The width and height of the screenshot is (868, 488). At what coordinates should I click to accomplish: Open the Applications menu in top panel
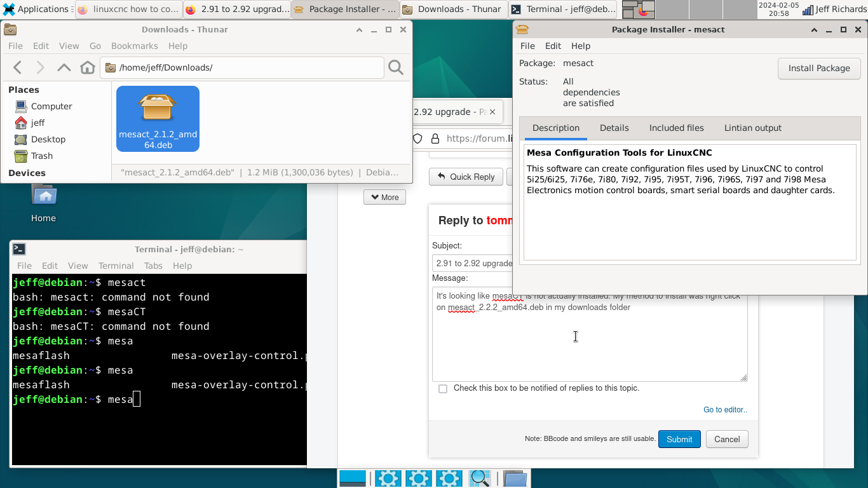point(36,9)
